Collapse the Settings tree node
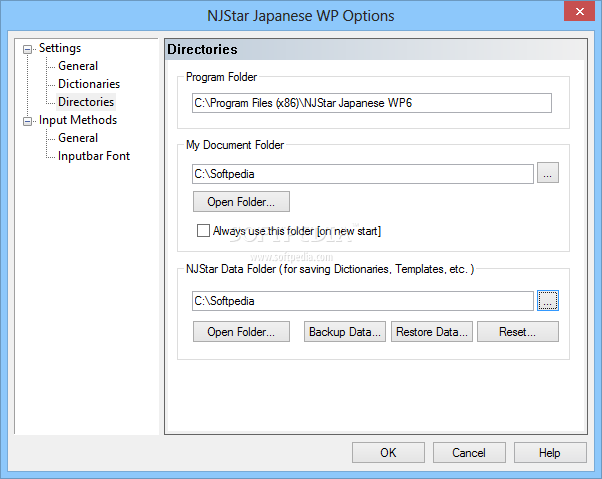 [x=27, y=49]
